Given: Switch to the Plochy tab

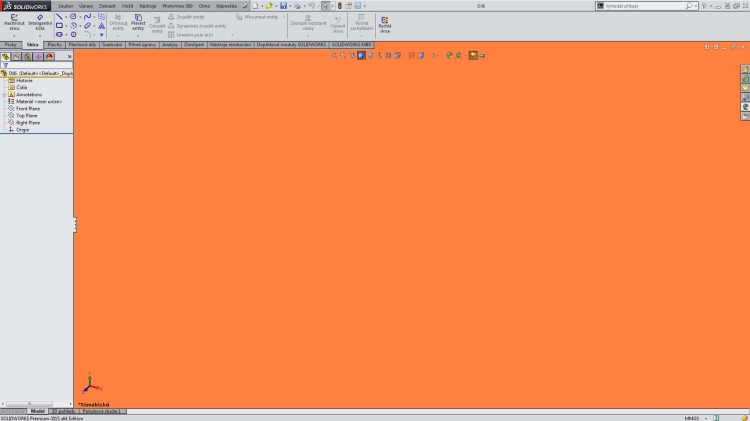Looking at the screenshot, I should [55, 44].
